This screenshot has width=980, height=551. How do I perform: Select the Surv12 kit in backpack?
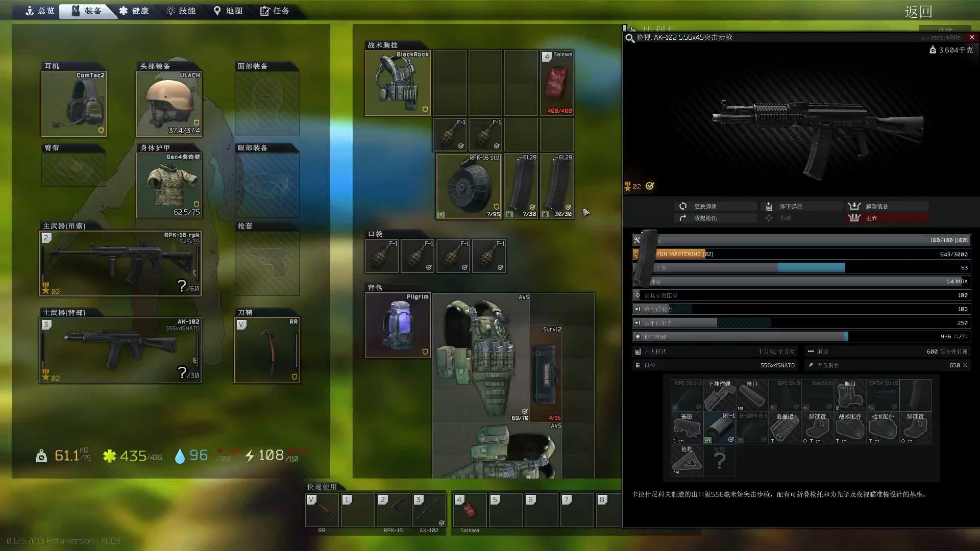pos(546,373)
